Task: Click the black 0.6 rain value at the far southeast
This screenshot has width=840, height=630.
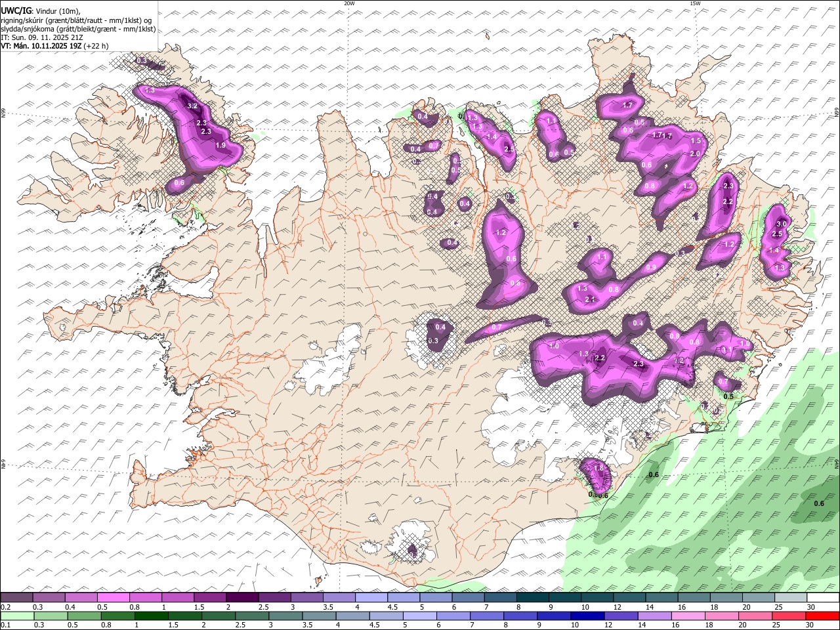Action: (x=819, y=503)
